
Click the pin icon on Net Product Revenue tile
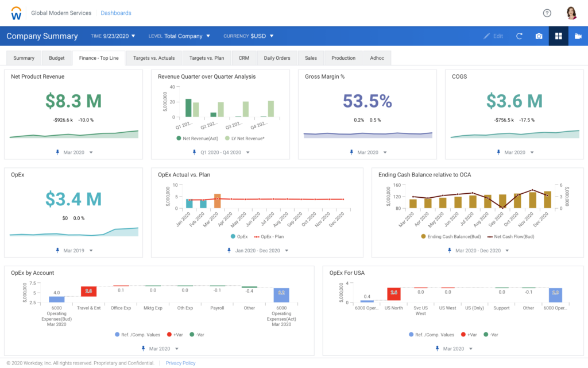(x=56, y=152)
